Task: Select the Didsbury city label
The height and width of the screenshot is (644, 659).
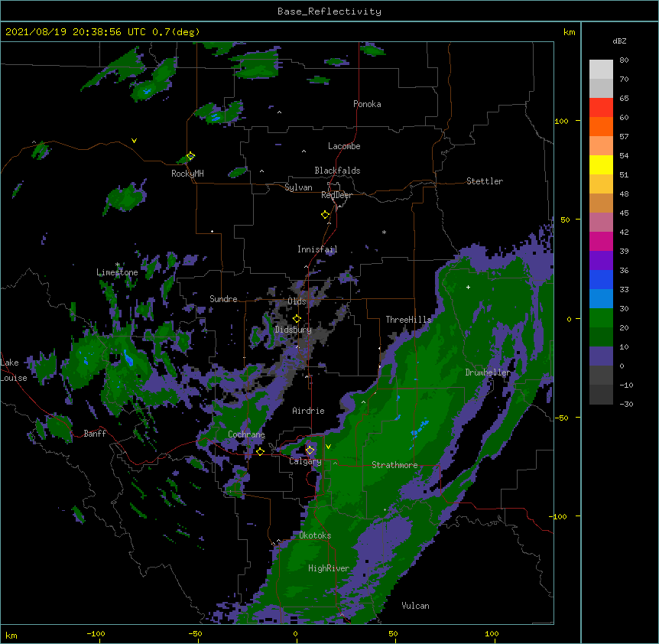Action: coord(294,330)
